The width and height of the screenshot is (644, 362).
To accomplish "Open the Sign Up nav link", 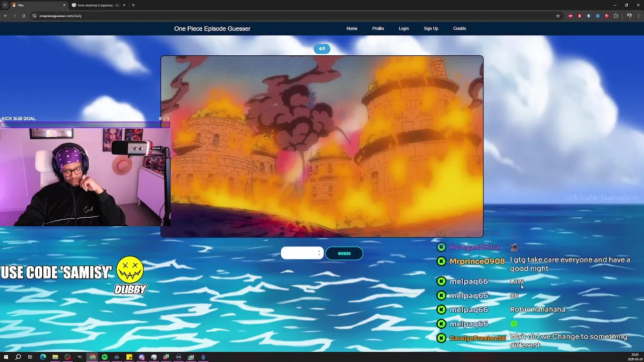I will click(x=431, y=29).
